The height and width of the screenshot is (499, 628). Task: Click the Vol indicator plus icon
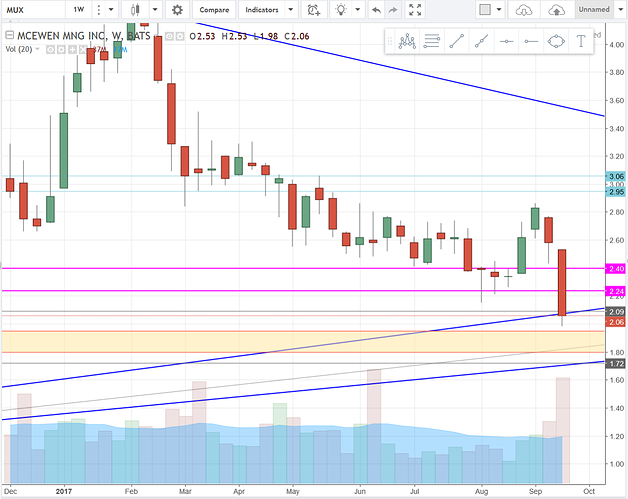(x=72, y=50)
